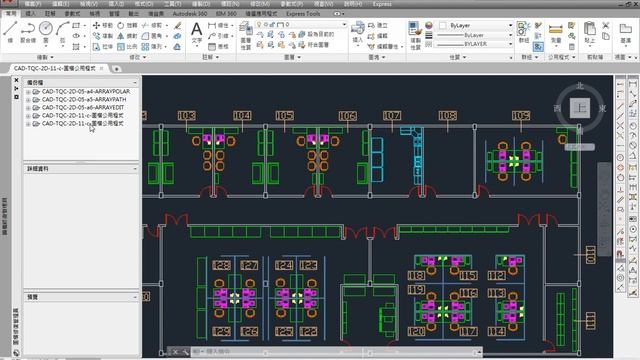This screenshot has width=640, height=360.
Task: Choose the Copy (複製) command
Action: [102, 36]
